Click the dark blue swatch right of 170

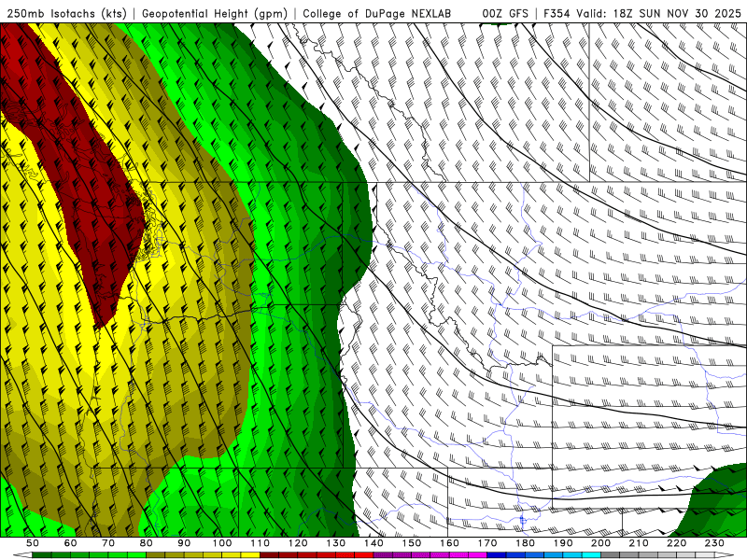click(x=497, y=555)
